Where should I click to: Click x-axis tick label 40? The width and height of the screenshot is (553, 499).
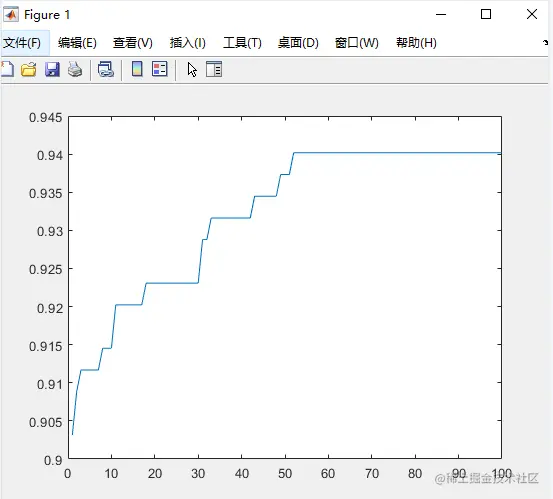coord(242,474)
